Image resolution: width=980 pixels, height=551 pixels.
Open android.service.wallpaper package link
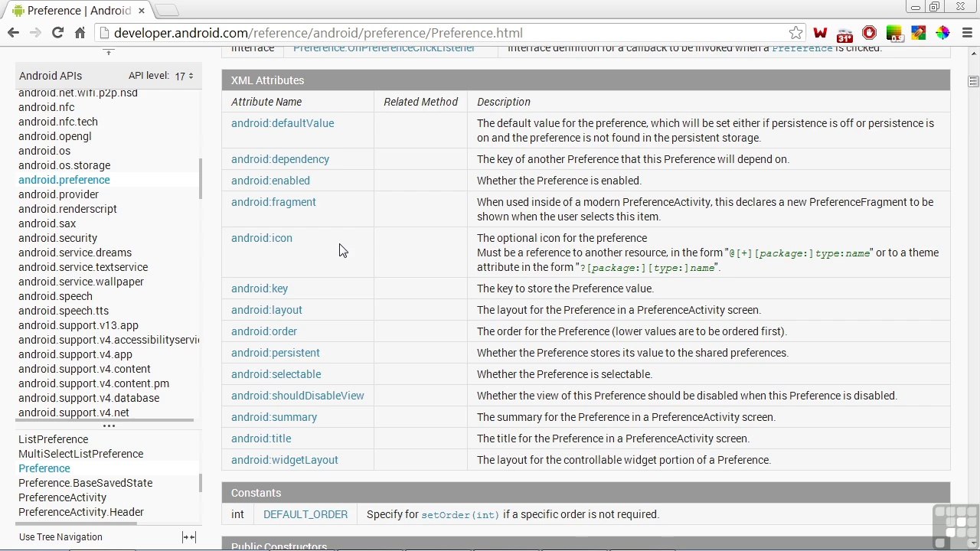tap(81, 282)
